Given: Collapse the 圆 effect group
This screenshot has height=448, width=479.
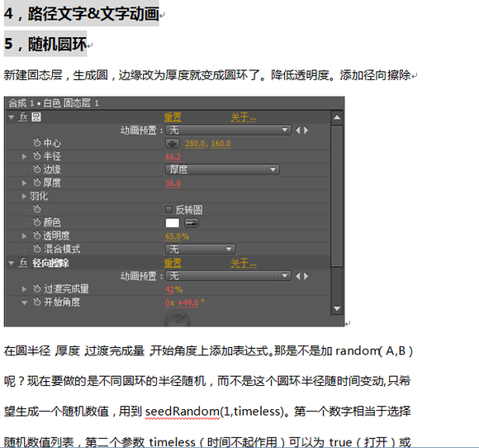Looking at the screenshot, I should coord(12,117).
